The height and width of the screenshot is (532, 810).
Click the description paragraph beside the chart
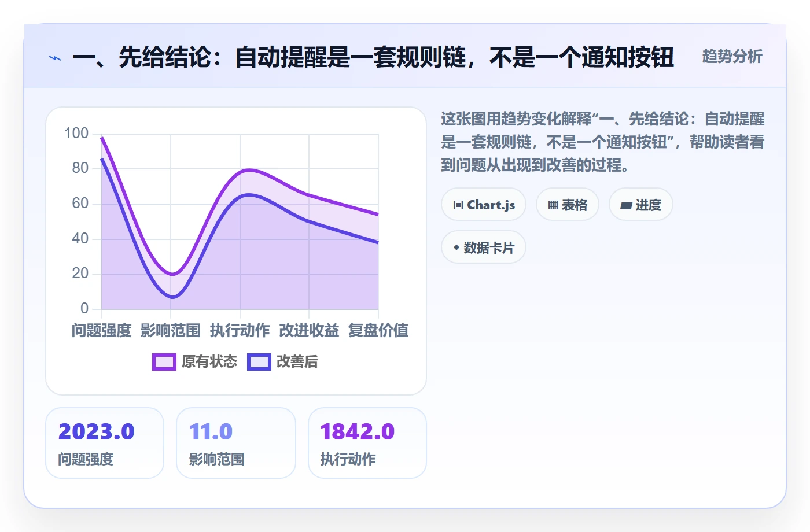tap(603, 142)
